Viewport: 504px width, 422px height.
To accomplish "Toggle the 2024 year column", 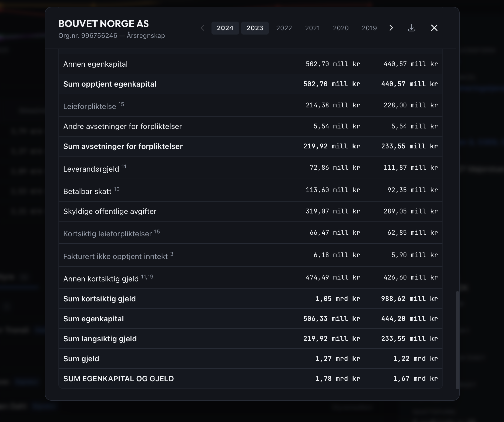I will coord(225,28).
